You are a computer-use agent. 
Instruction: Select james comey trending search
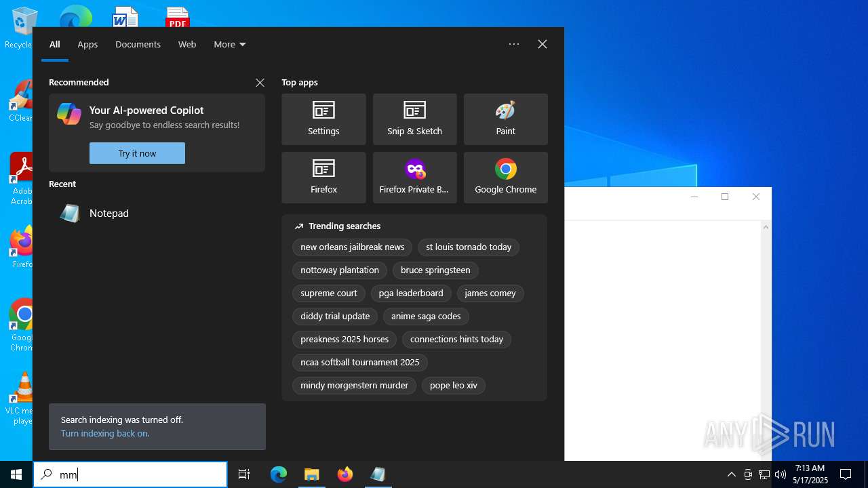[x=490, y=293]
